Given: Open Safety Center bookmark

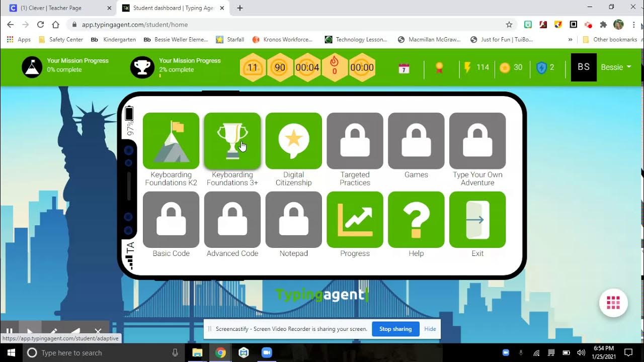Looking at the screenshot, I should pos(61,39).
